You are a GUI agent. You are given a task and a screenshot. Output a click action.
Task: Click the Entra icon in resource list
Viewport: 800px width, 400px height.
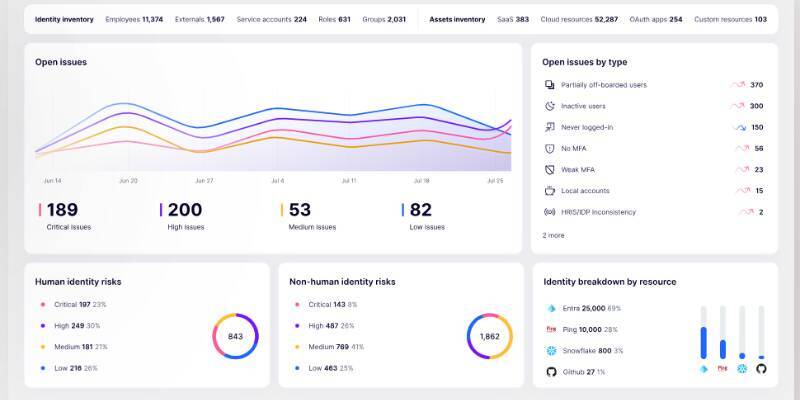[x=551, y=308]
